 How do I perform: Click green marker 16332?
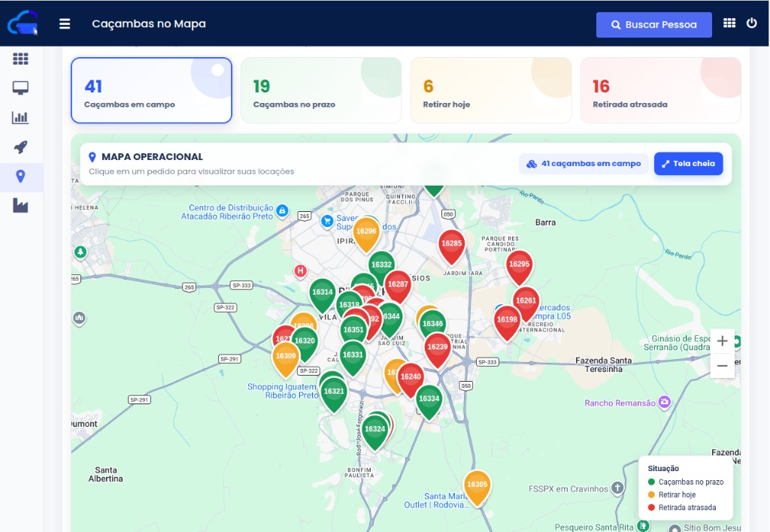pyautogui.click(x=381, y=265)
